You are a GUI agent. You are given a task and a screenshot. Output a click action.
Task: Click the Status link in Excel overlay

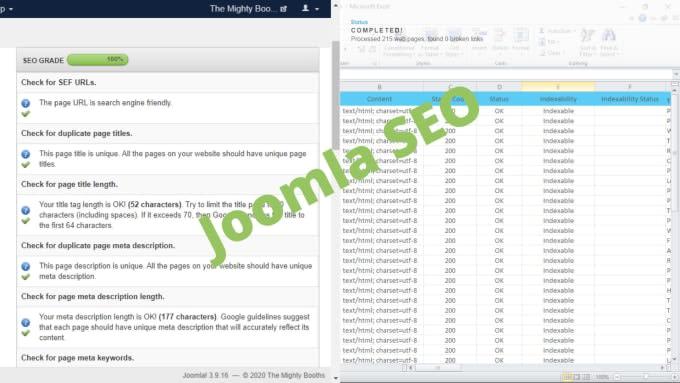[x=359, y=22]
